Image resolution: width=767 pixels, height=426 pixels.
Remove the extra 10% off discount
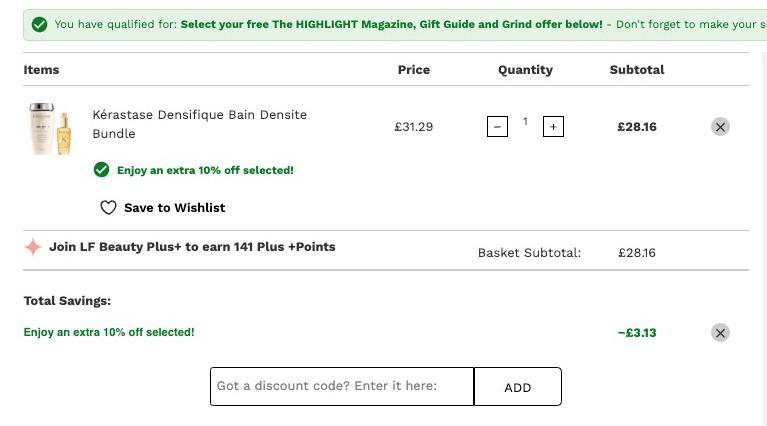[x=720, y=333]
